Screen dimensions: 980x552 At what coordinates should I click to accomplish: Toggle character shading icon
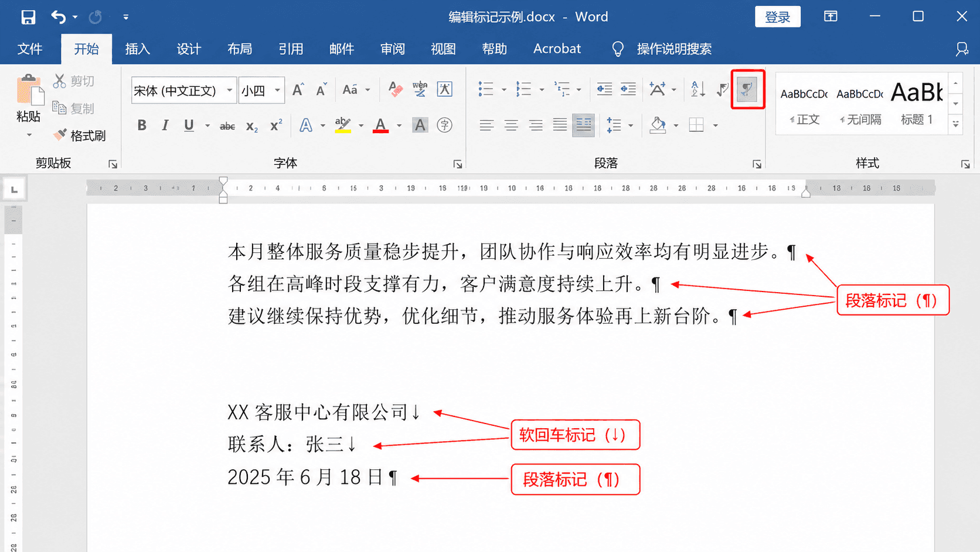coord(420,125)
